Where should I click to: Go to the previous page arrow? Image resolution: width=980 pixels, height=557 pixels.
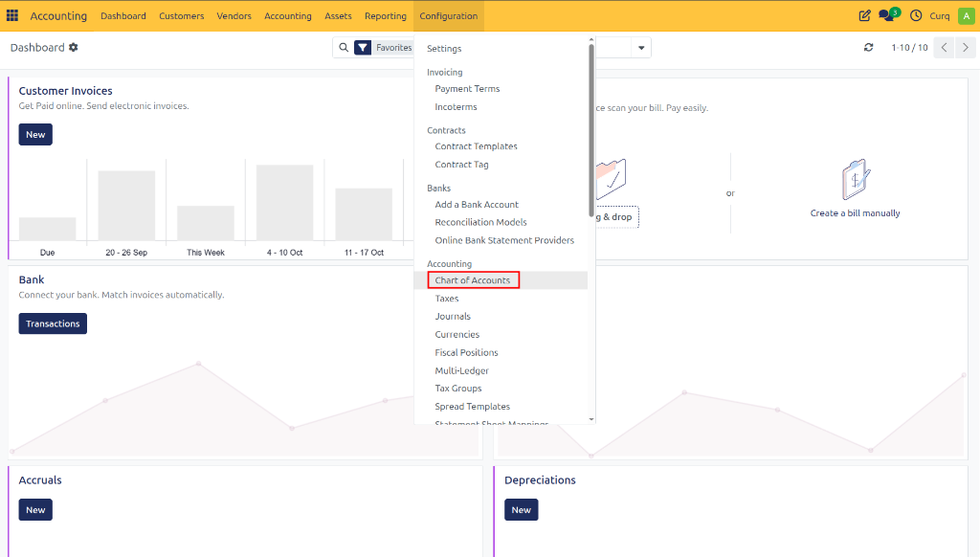[944, 48]
